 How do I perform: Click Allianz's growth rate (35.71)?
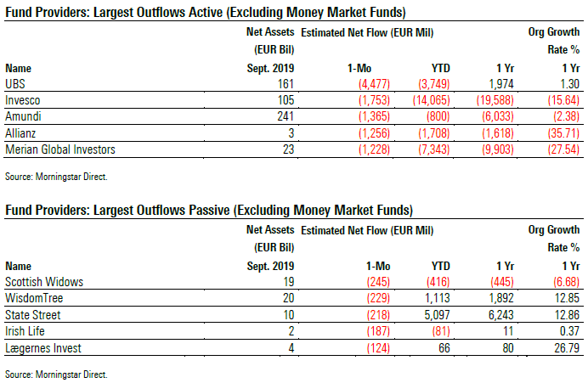pyautogui.click(x=561, y=132)
